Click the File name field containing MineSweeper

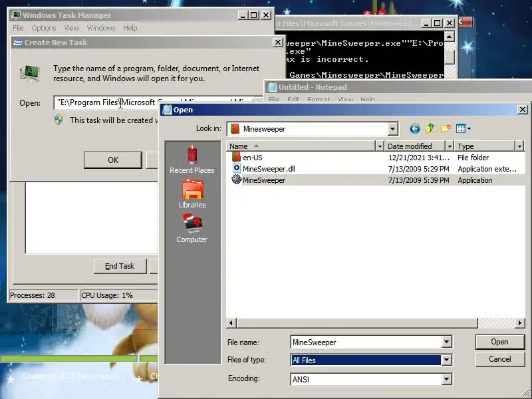click(x=366, y=342)
